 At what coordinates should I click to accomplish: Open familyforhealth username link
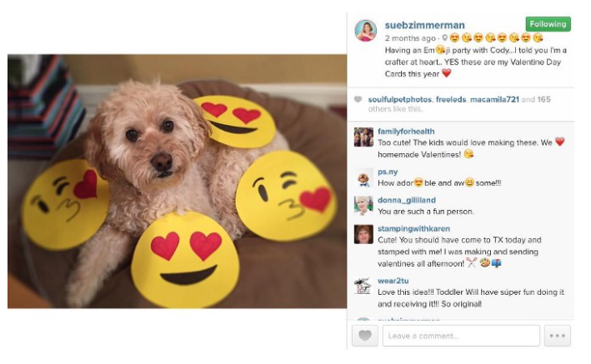pos(406,131)
